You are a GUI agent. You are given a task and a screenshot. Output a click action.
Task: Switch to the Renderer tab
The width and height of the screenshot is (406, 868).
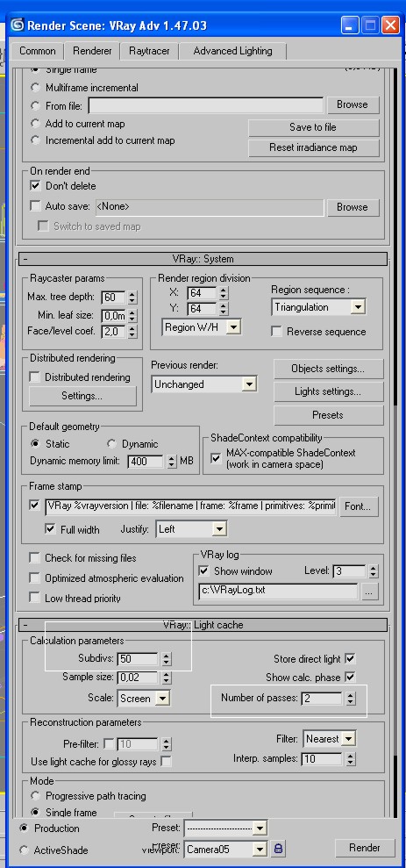coord(92,51)
